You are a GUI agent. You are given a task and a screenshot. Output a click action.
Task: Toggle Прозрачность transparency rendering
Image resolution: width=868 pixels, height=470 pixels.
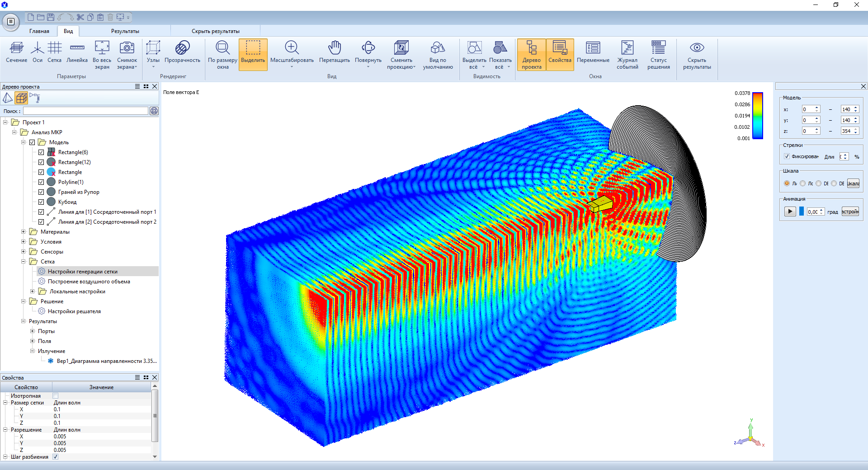pyautogui.click(x=182, y=48)
